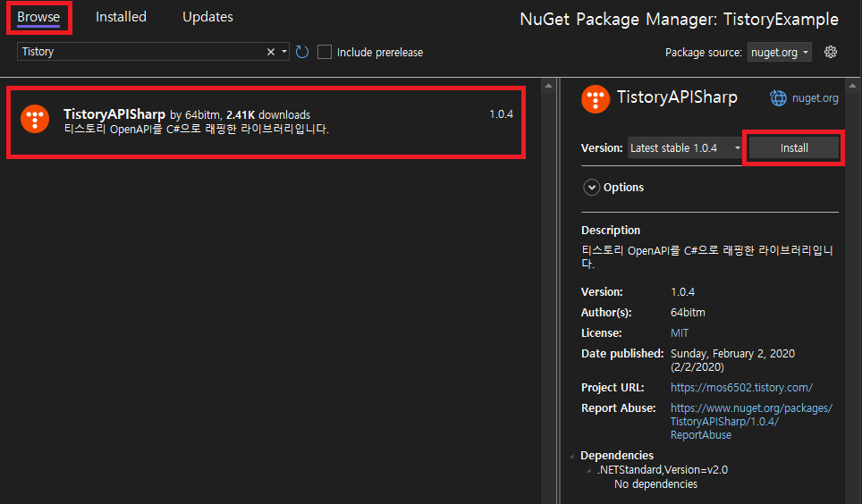This screenshot has width=862, height=504.
Task: Clear the Tistory search text
Action: click(270, 52)
